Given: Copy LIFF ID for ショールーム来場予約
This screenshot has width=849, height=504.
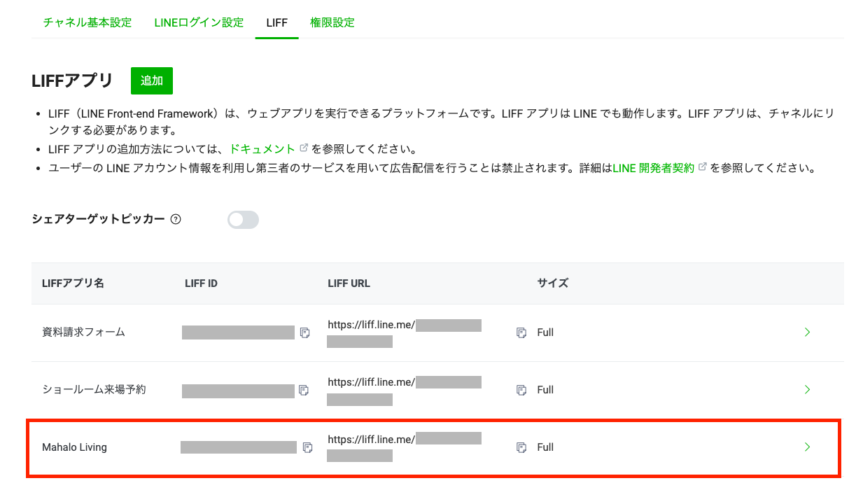Looking at the screenshot, I should tap(304, 390).
